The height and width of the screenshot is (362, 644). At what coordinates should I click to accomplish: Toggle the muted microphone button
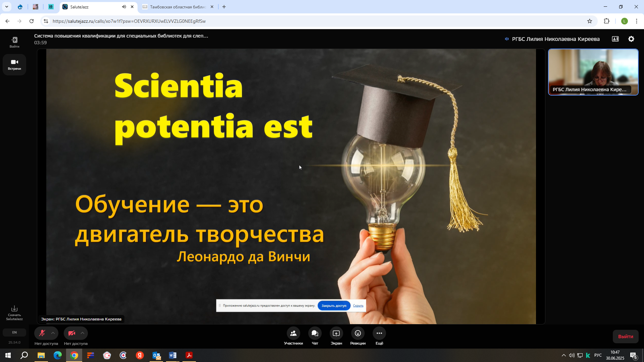tap(42, 333)
